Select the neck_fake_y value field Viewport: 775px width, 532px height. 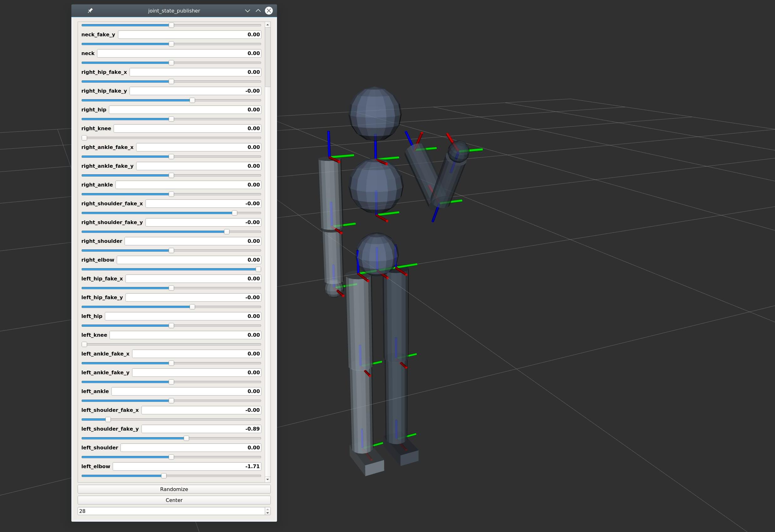point(189,34)
